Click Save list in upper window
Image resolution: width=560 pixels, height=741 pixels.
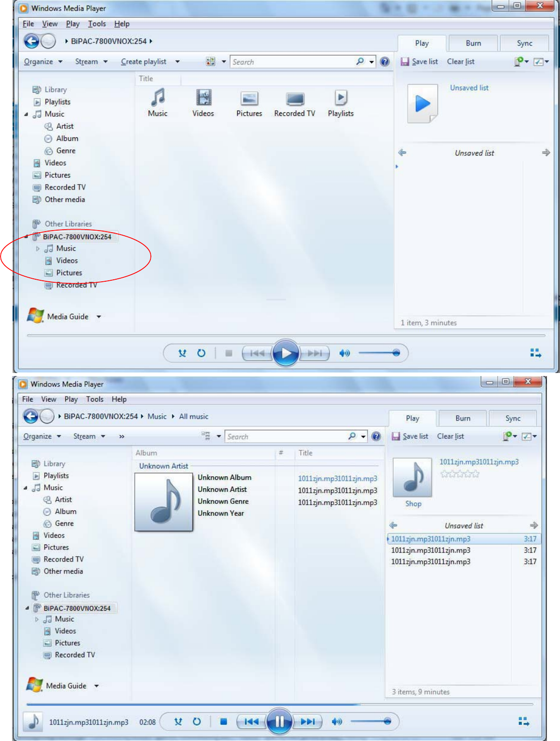(420, 62)
